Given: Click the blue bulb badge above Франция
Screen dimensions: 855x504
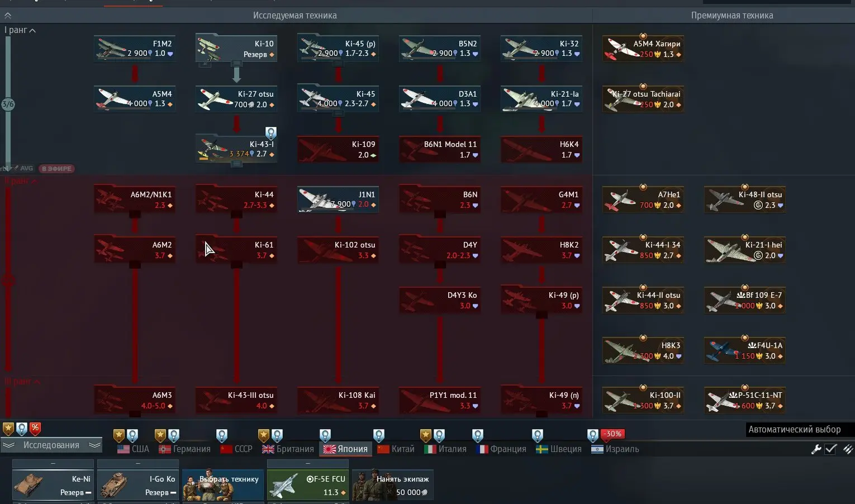Looking at the screenshot, I should (478, 435).
